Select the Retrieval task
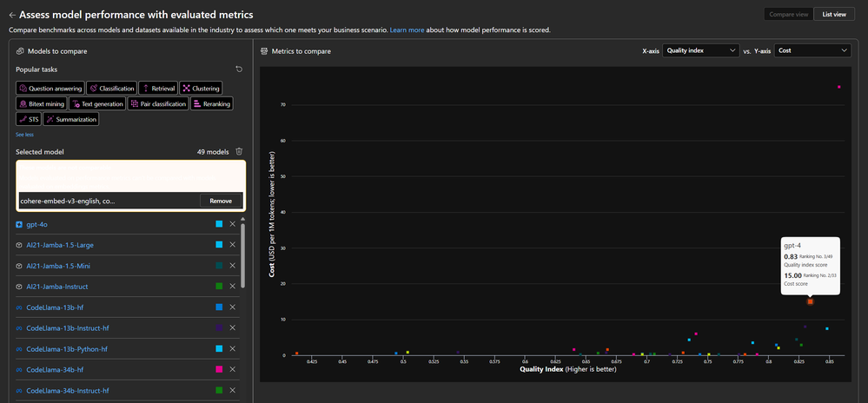The image size is (868, 403). (158, 88)
